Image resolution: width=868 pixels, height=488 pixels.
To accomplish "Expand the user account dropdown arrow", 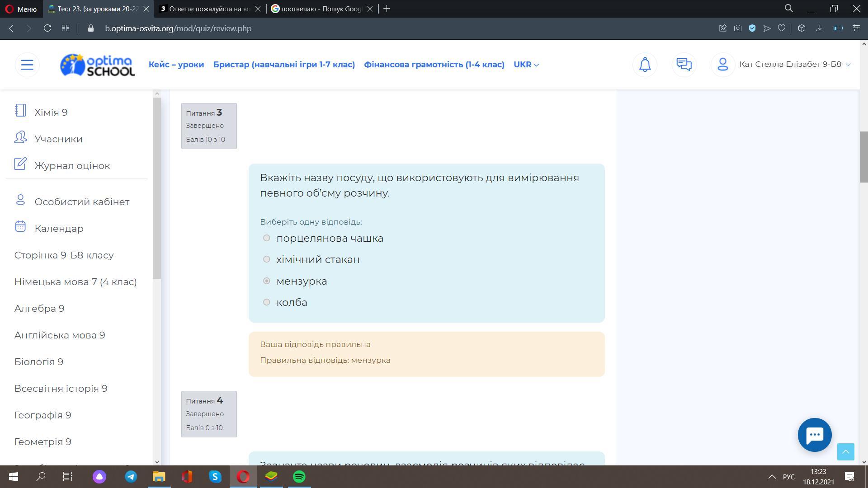I will [848, 65].
